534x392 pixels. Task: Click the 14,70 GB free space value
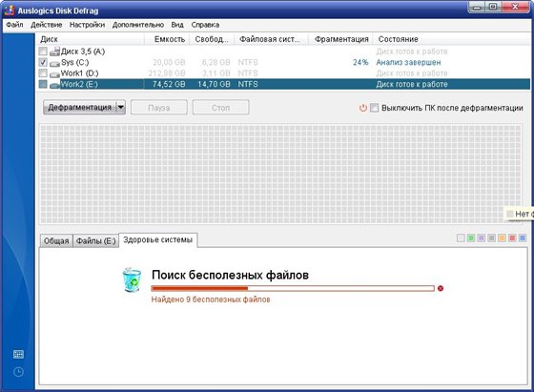pyautogui.click(x=214, y=84)
